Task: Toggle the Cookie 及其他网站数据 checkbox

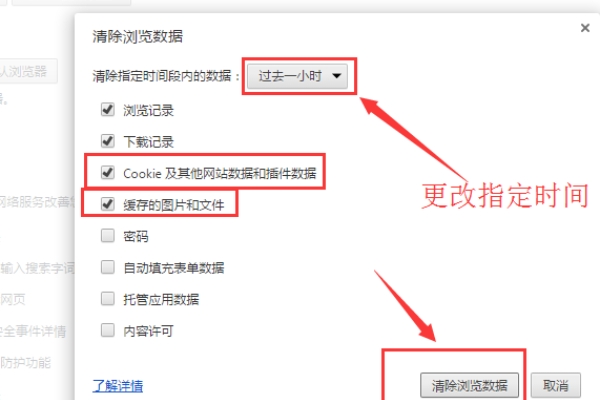Action: click(108, 173)
